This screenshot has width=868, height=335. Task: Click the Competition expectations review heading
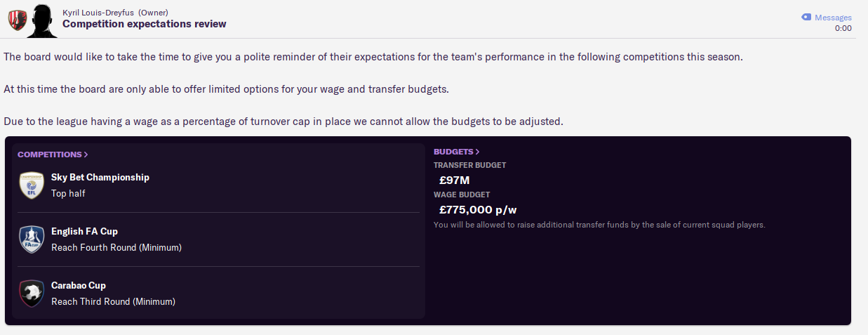145,24
